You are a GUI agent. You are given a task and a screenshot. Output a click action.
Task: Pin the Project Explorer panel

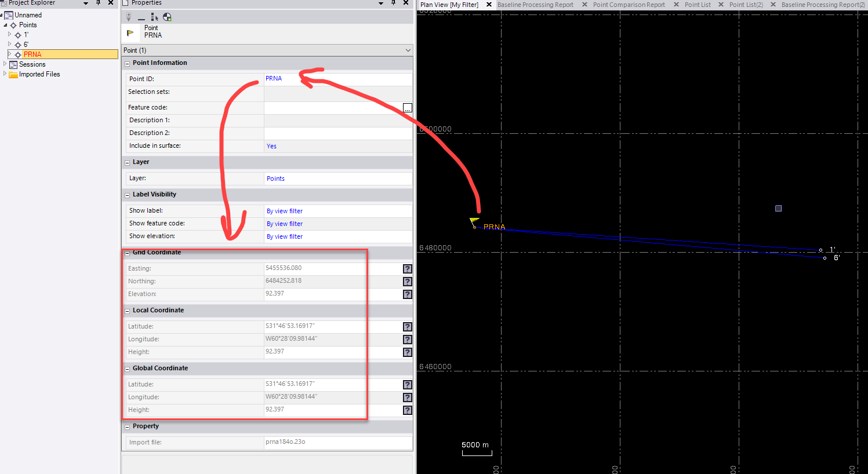coord(98,3)
